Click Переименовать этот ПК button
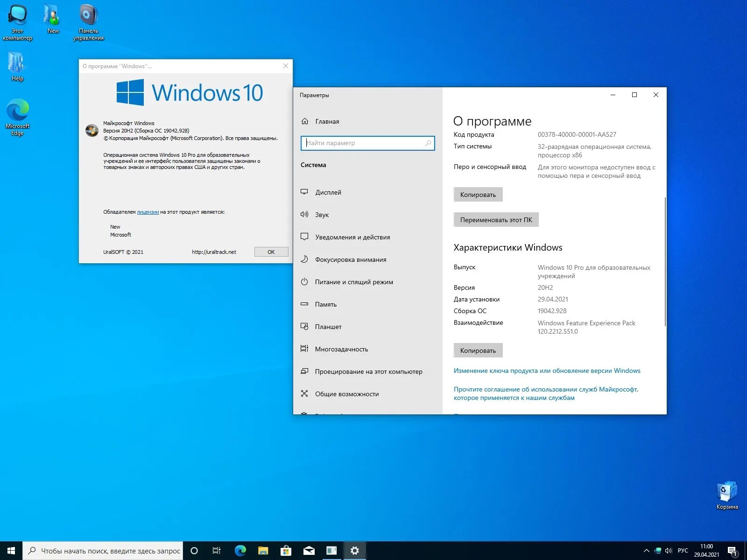 (496, 220)
